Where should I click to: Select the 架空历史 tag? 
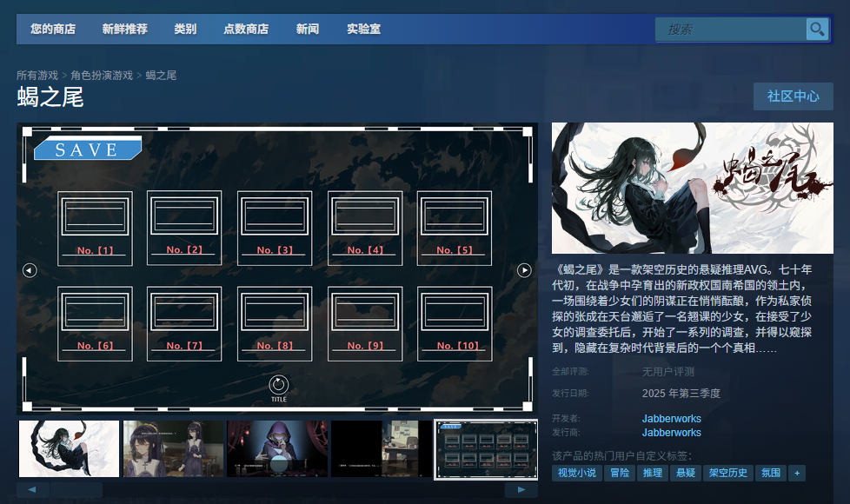point(727,473)
